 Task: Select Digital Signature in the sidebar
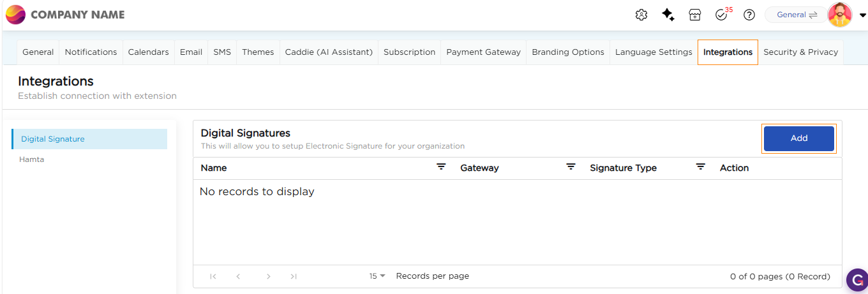click(53, 139)
